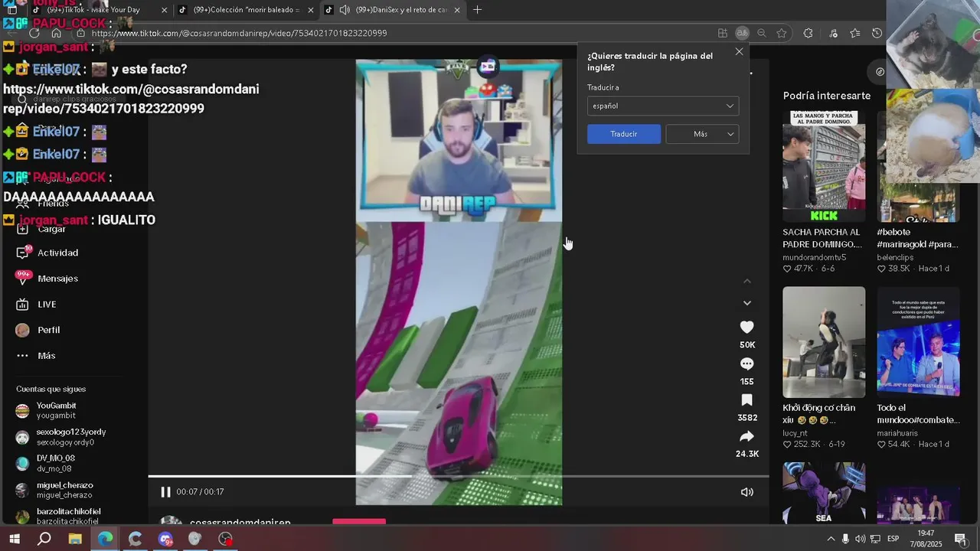Add this page to favorites with the star icon

tap(782, 33)
